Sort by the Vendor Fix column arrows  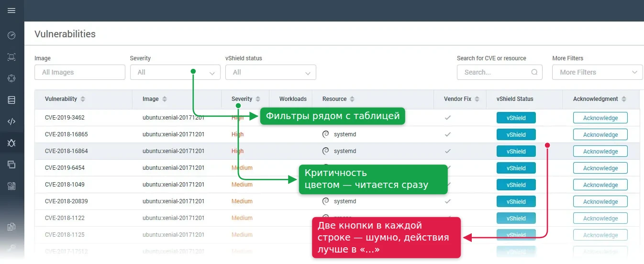pos(477,99)
